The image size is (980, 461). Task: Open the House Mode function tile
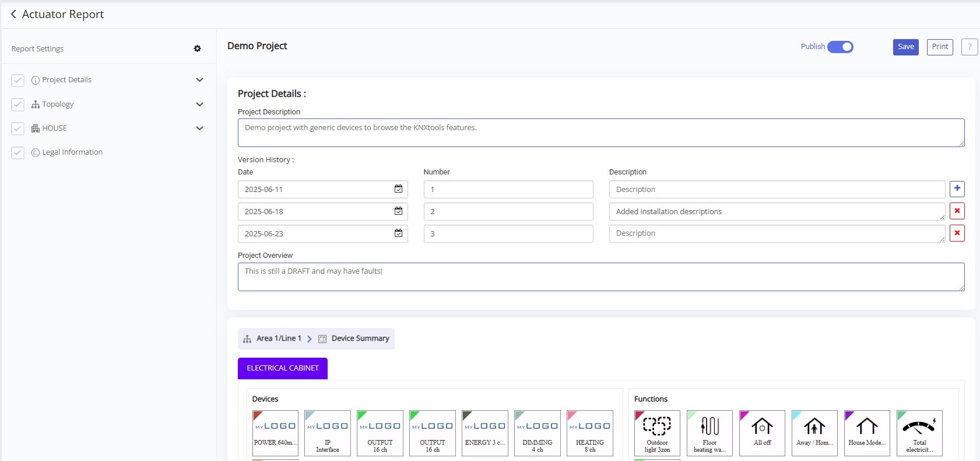click(867, 433)
